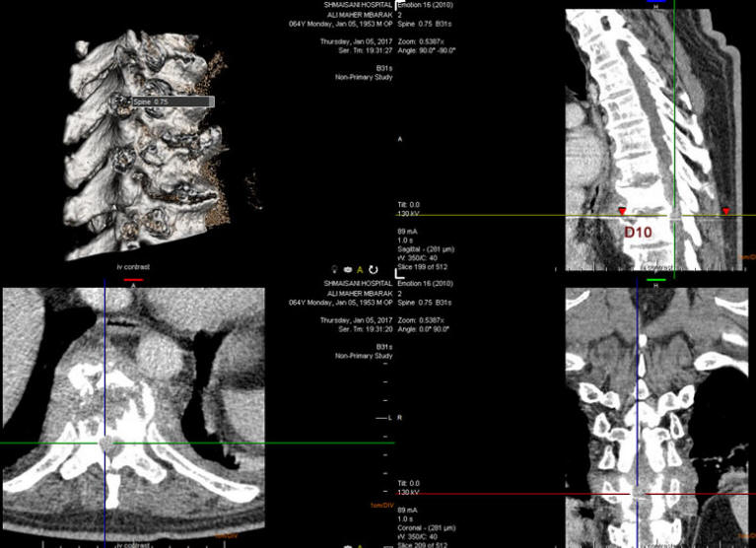Select the 3D volume-rendered spine view
The image size is (756, 548).
click(x=147, y=145)
